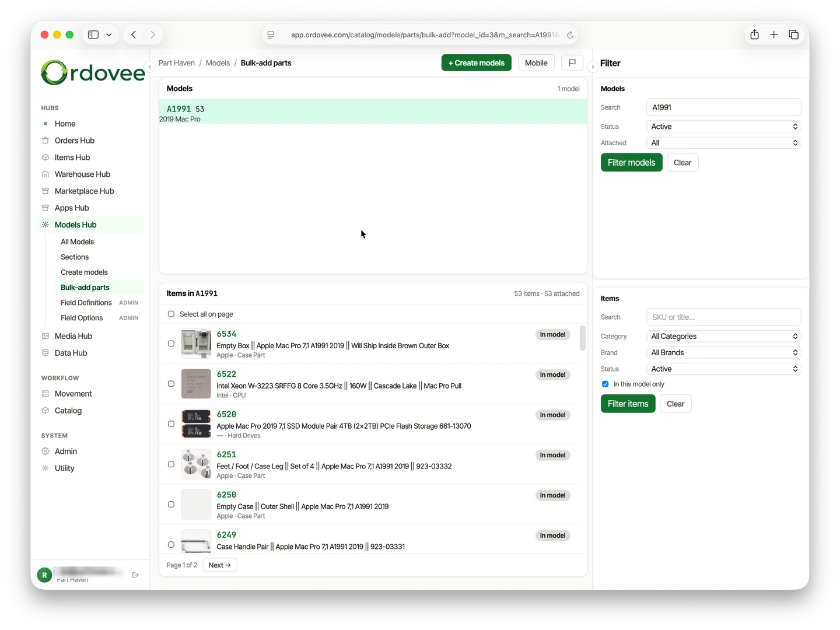Screen dimensions: 840x630
Task: Go to Next page of items
Action: pos(219,565)
